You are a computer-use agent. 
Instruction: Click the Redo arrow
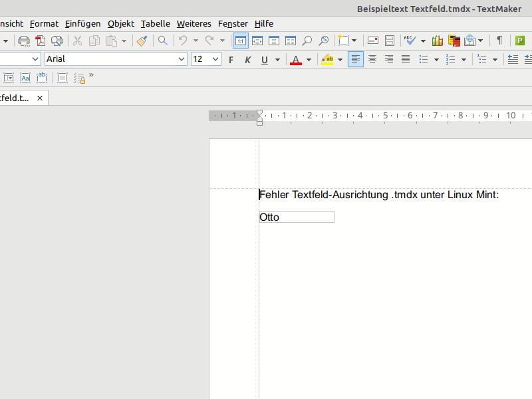click(209, 41)
